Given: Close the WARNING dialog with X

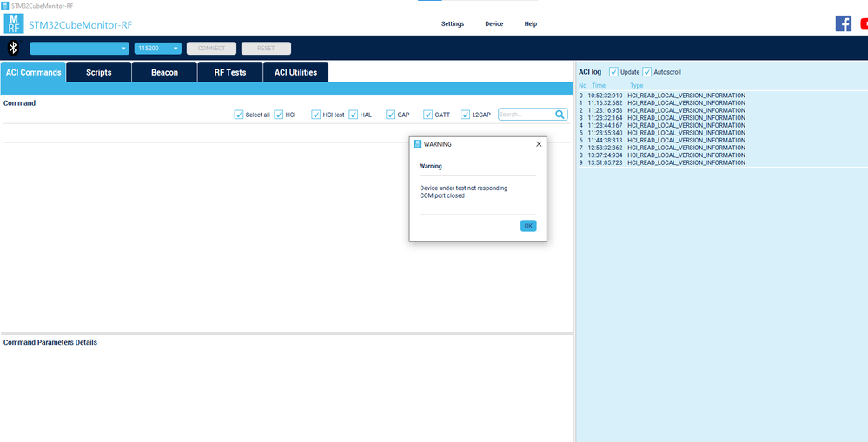Looking at the screenshot, I should pyautogui.click(x=539, y=144).
